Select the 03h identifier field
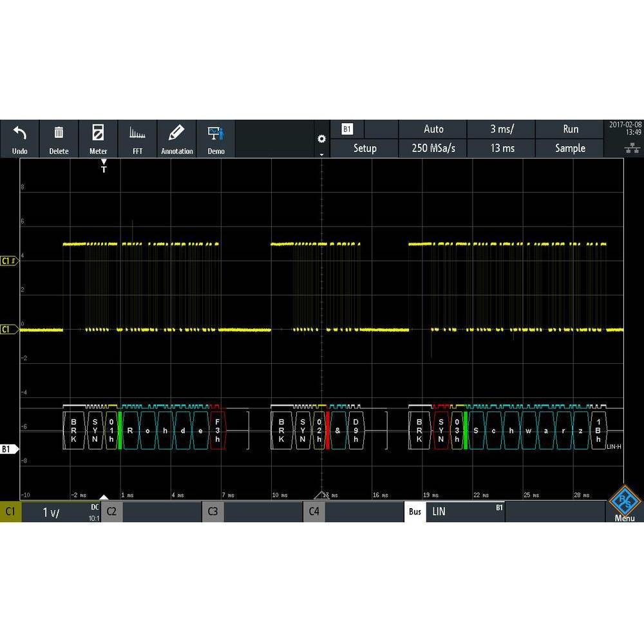 click(x=457, y=430)
